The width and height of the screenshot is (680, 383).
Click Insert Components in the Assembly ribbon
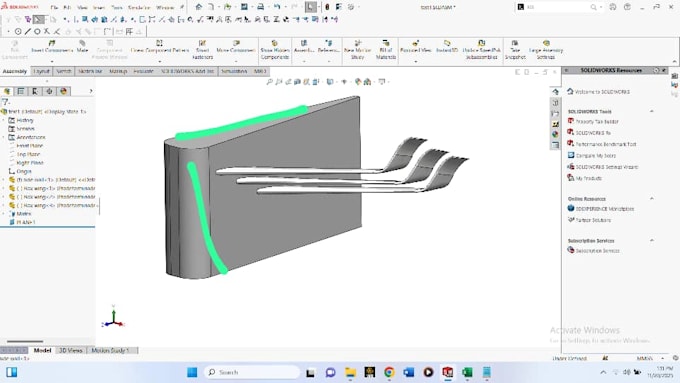[x=52, y=46]
